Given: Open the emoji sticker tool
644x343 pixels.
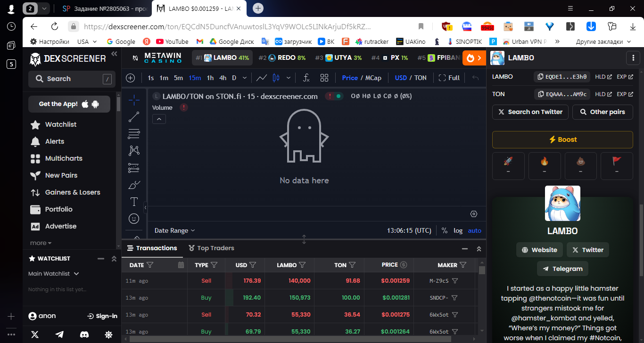Looking at the screenshot, I should (x=134, y=219).
